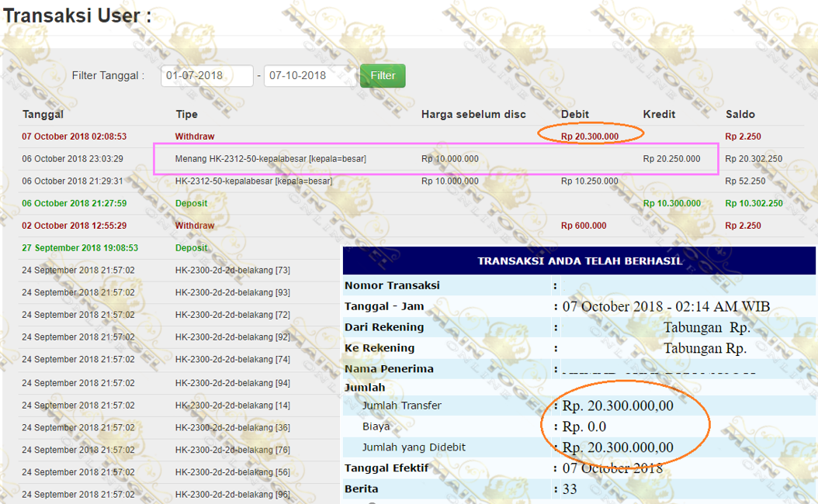The height and width of the screenshot is (504, 818).
Task: Select the end date field 07-10-2018
Action: click(x=309, y=76)
